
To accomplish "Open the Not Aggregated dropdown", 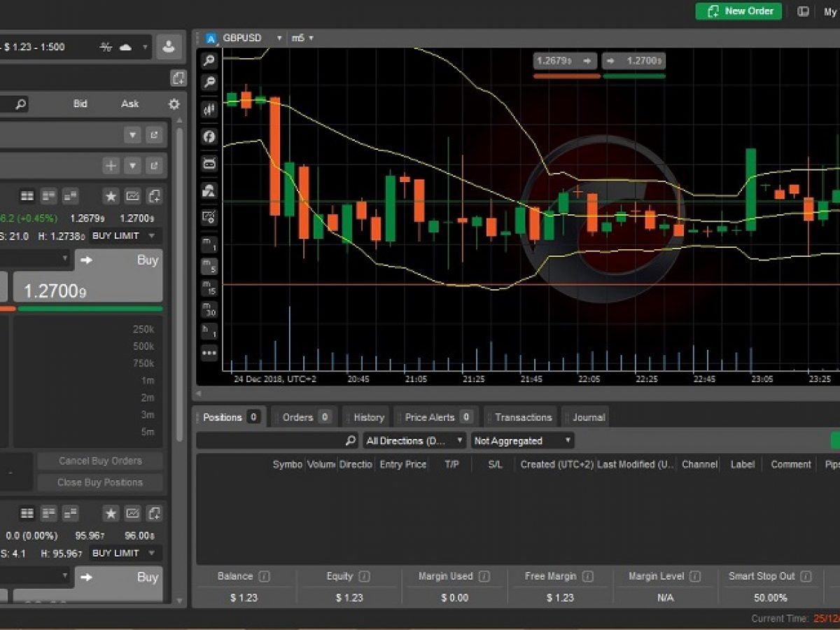I will tap(522, 441).
